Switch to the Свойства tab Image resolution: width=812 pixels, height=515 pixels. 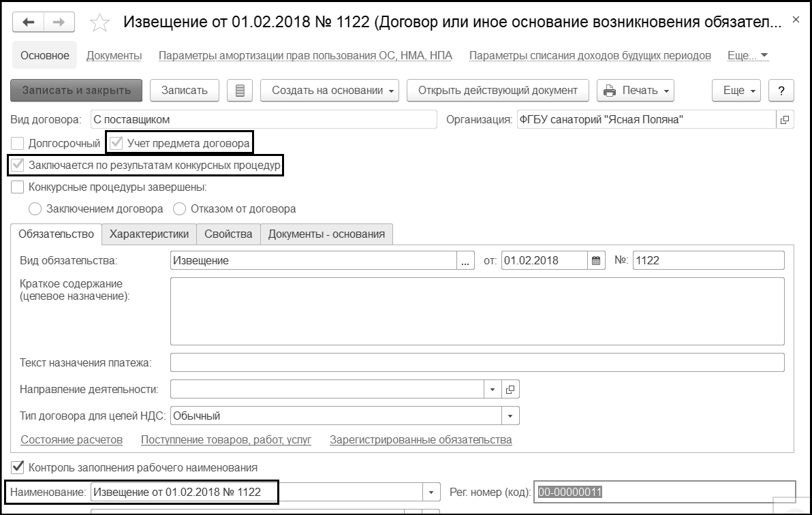228,234
